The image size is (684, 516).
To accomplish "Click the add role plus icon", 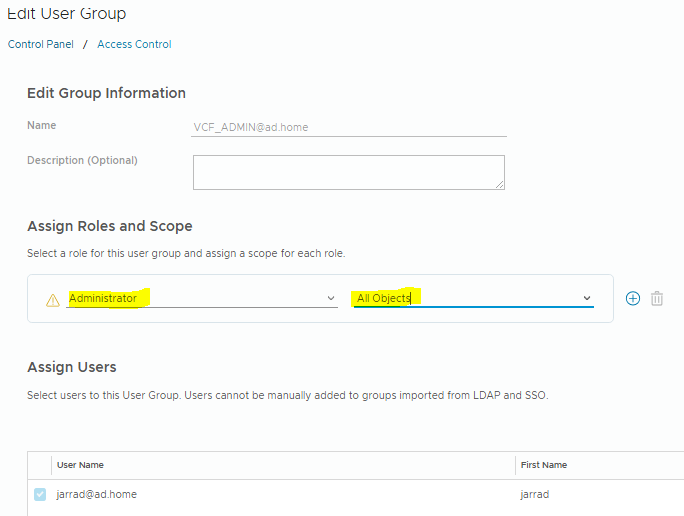I will pos(632,298).
